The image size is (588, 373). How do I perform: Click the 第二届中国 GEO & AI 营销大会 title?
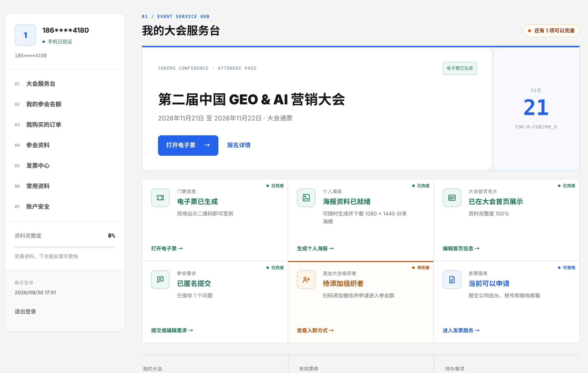point(252,99)
